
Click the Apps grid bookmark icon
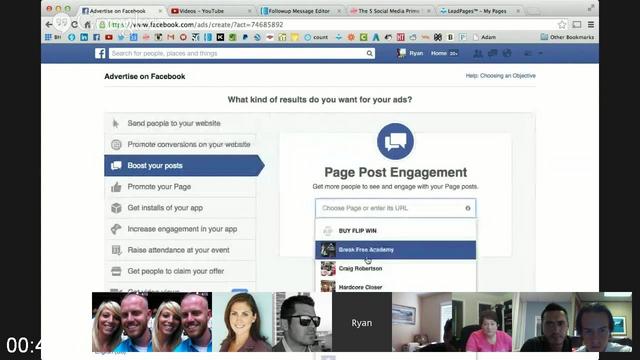48,37
